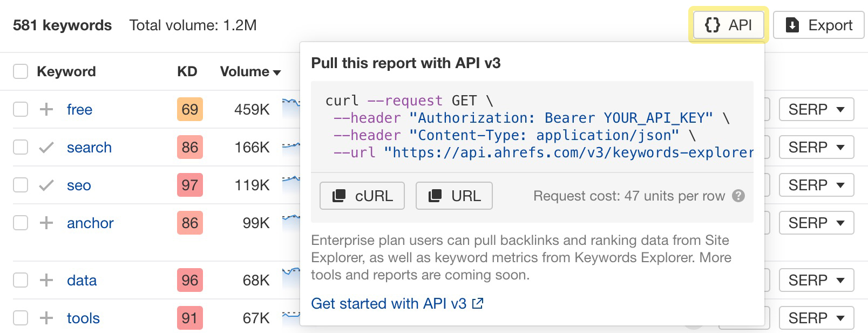Click the plus icon beside keyword 'data'

(46, 280)
